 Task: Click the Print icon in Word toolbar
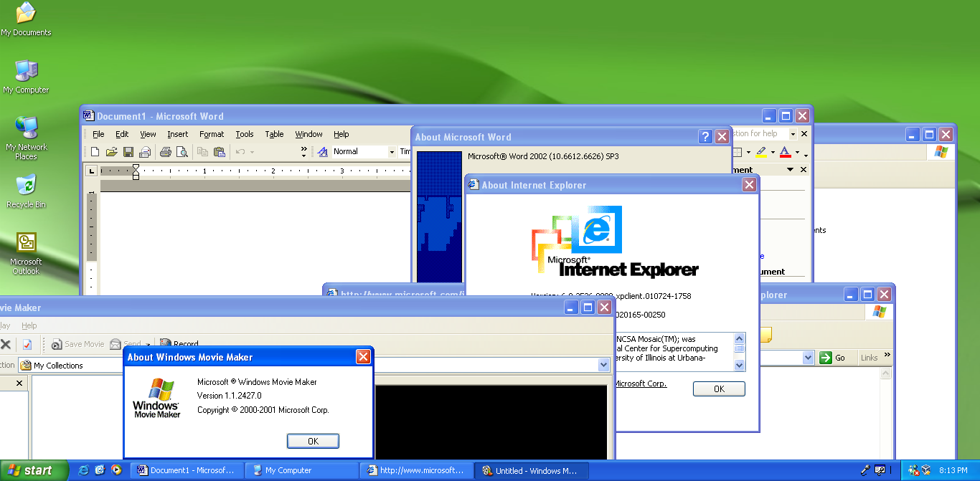(166, 152)
